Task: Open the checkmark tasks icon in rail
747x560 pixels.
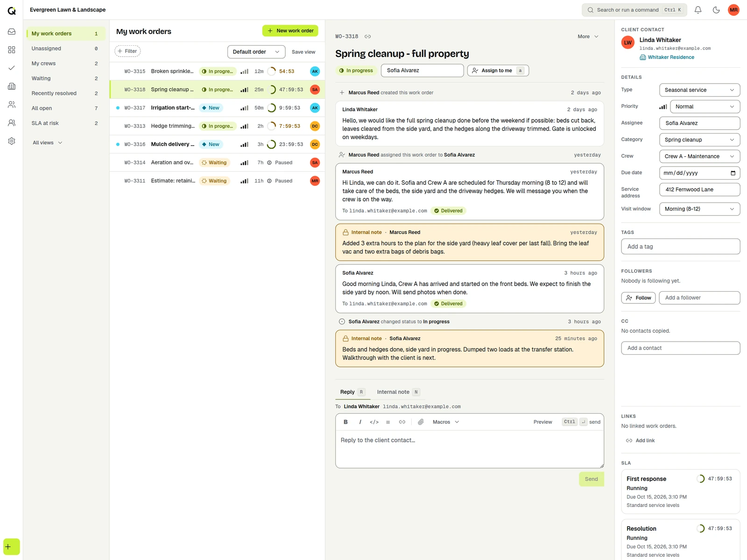Action: 12,68
